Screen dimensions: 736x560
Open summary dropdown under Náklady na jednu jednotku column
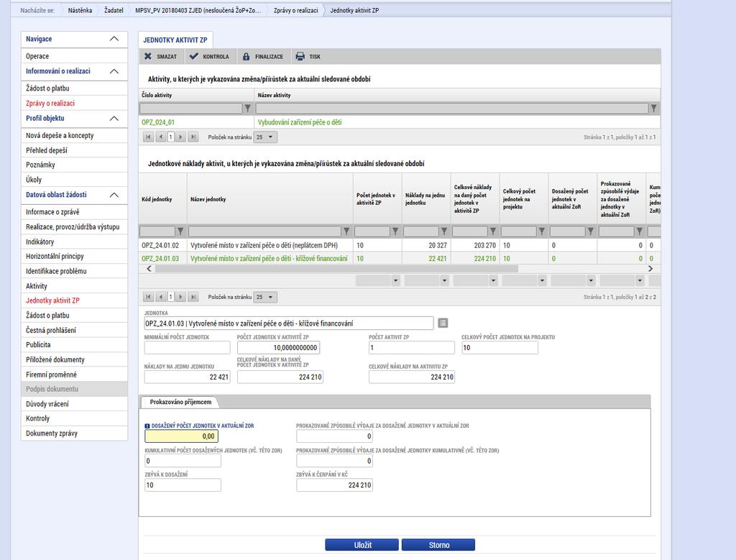tap(444, 280)
